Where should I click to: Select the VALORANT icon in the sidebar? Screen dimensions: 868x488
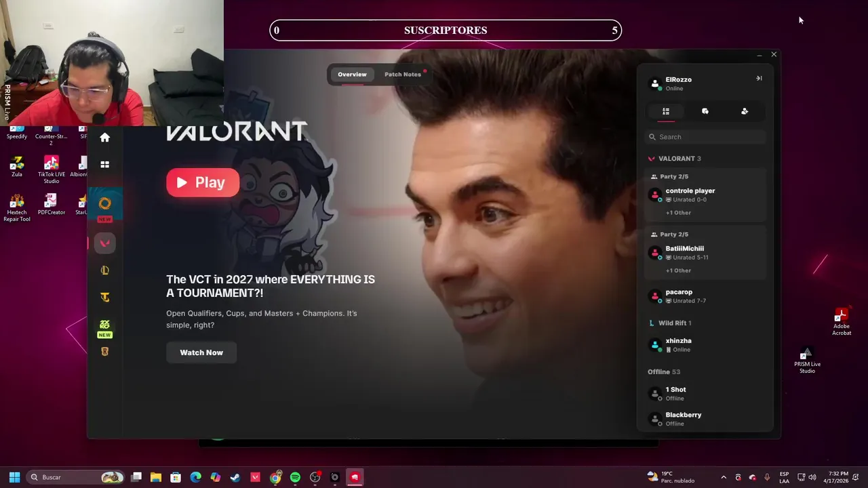tap(104, 243)
